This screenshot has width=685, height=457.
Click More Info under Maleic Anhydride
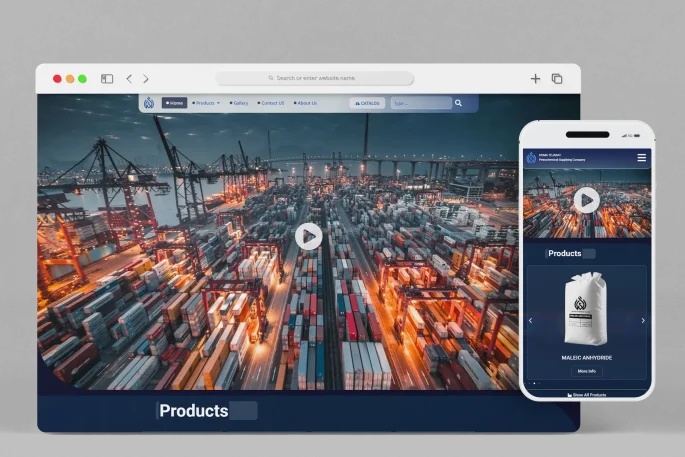pos(587,371)
